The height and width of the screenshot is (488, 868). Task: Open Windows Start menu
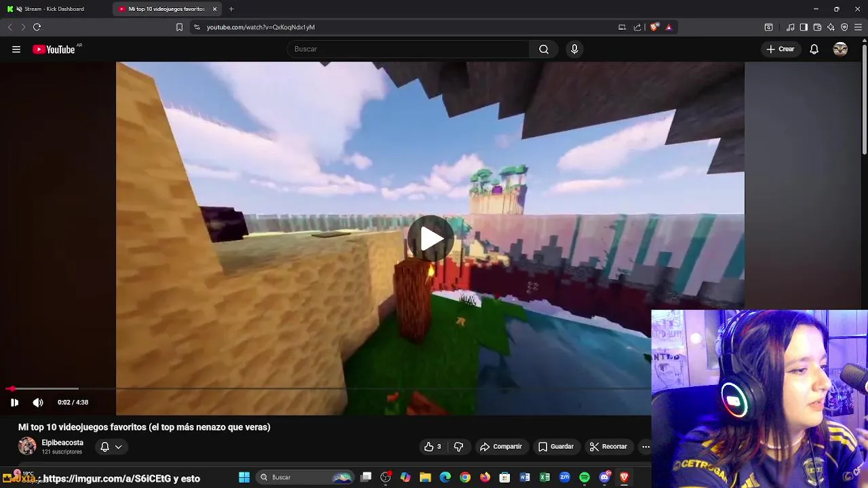point(244,477)
